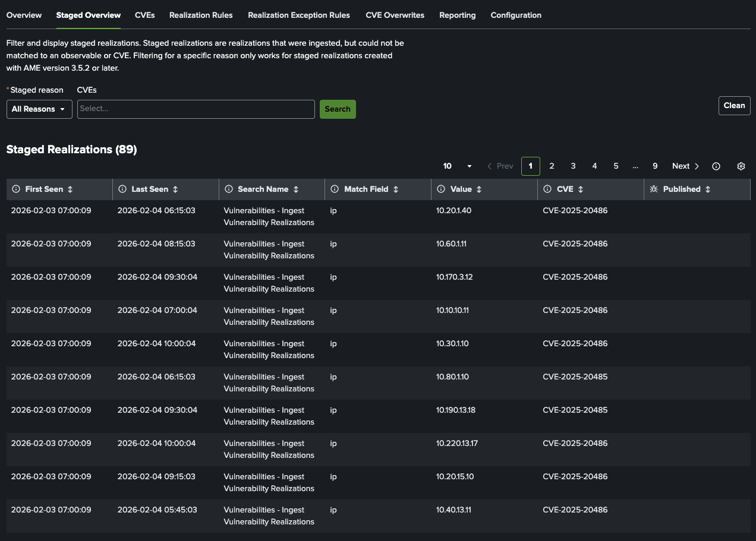Open the All Reasons dropdown

coord(39,109)
